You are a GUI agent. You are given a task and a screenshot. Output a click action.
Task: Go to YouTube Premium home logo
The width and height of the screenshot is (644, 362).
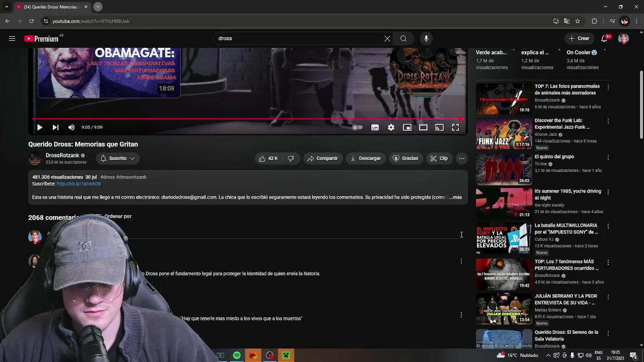click(x=41, y=39)
